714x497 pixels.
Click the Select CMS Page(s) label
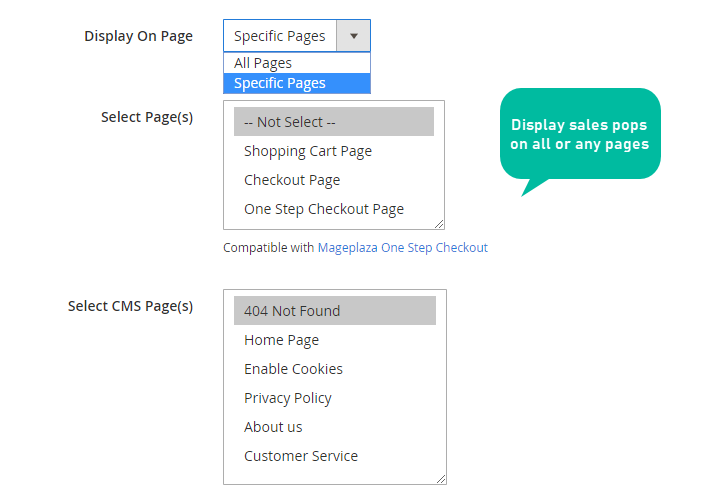coord(130,306)
